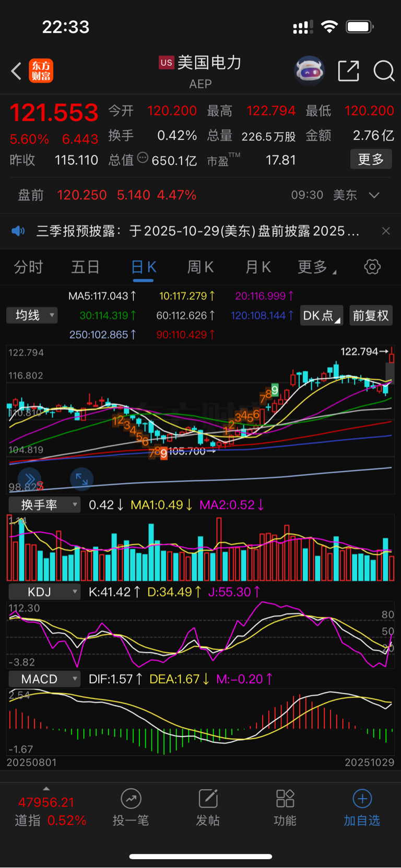Toggle the 前复权 adjustment button
Viewport: 401px width, 868px height.
coord(371,315)
